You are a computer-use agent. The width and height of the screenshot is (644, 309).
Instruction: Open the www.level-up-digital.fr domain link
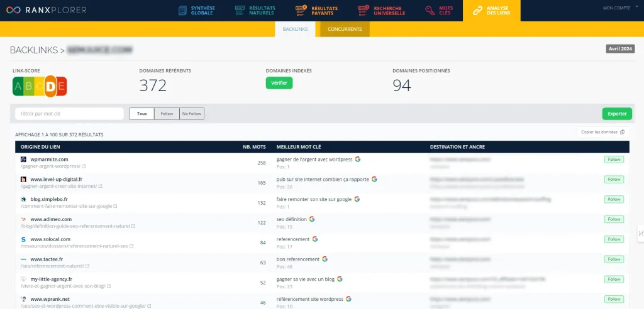(56, 180)
